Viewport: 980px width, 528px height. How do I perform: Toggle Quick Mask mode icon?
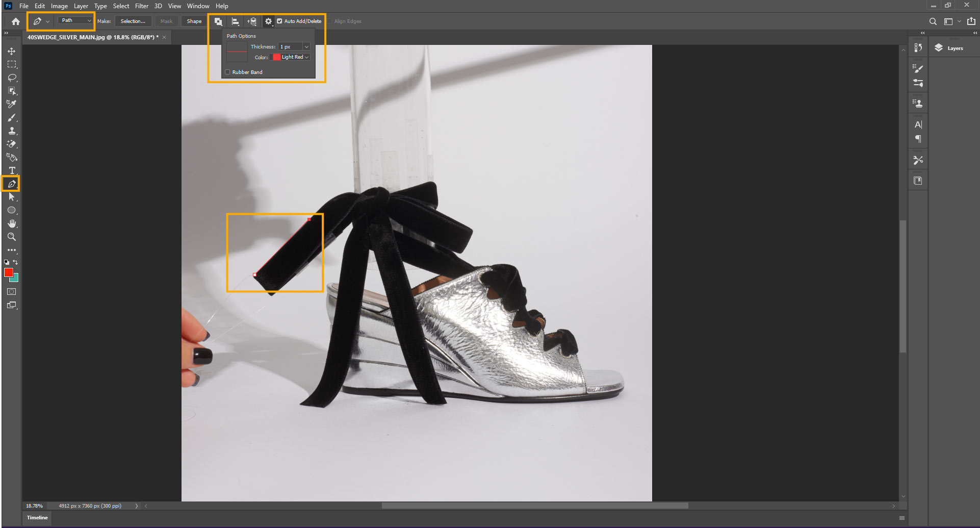(x=11, y=292)
